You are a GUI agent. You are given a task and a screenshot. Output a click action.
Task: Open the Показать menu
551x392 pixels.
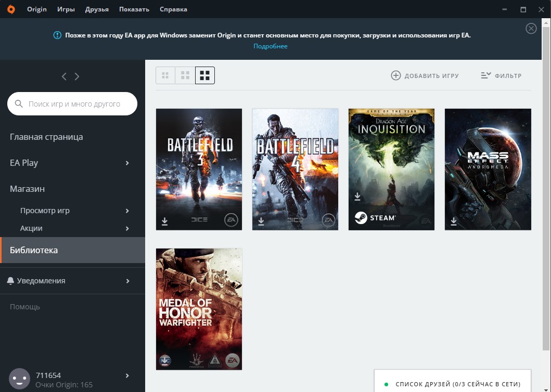[134, 9]
